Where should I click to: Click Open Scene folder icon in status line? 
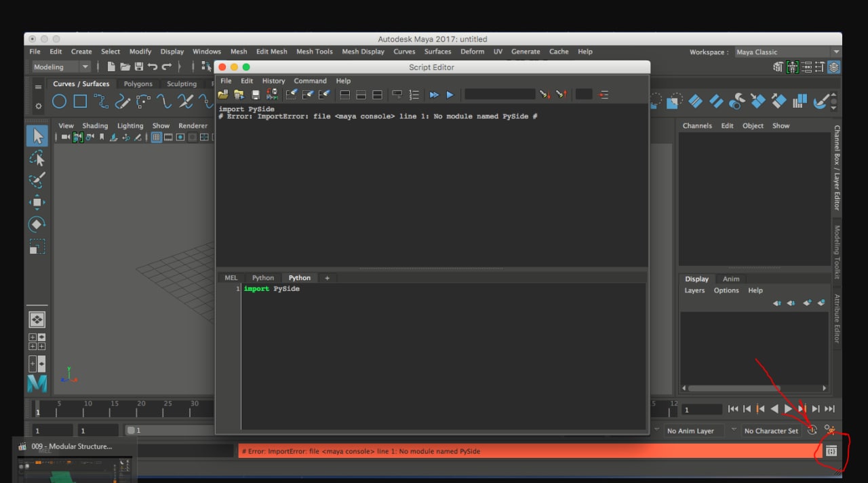tap(125, 66)
